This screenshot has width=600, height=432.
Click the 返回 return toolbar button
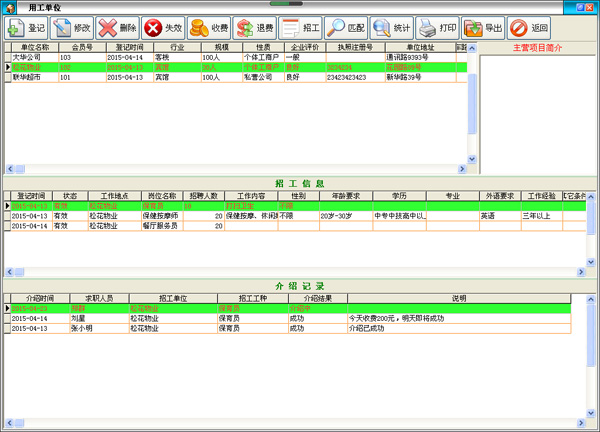tap(529, 28)
